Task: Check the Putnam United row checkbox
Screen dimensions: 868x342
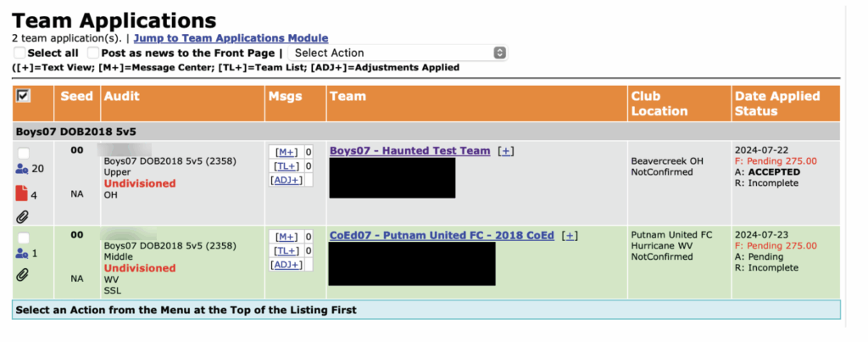Action: coord(23,238)
